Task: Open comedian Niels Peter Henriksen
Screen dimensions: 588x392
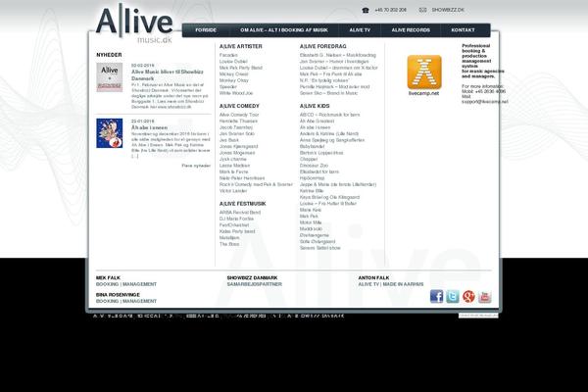Action: pyautogui.click(x=242, y=178)
